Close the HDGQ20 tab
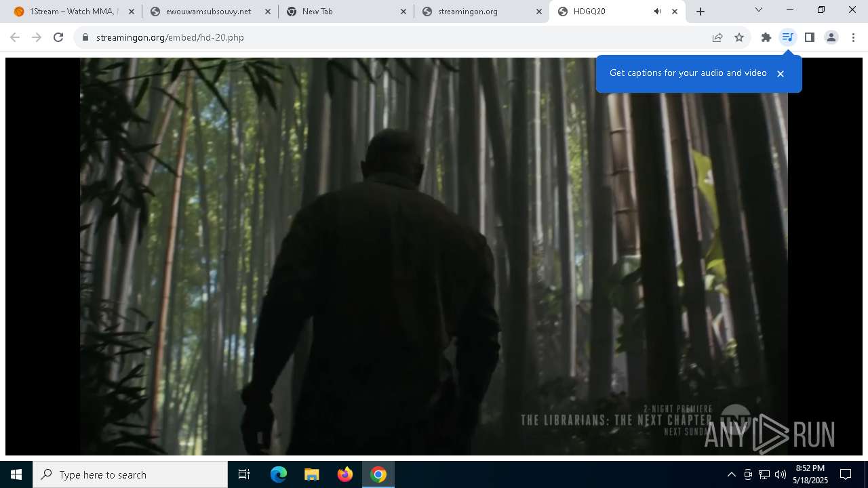The image size is (868, 488). (675, 12)
